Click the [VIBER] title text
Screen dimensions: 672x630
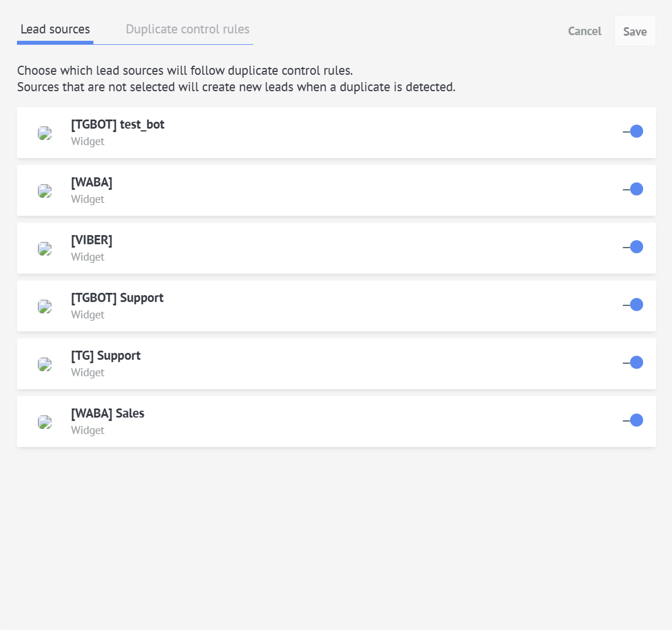[92, 240]
